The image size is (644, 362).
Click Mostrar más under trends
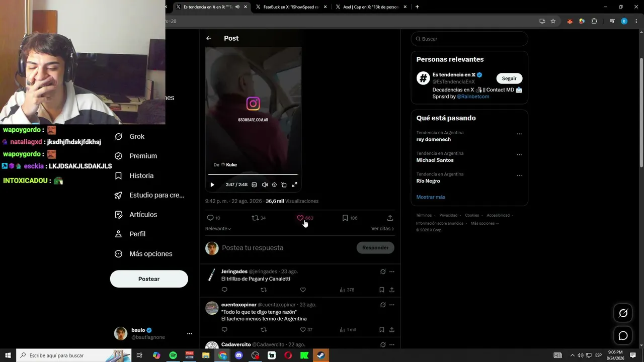[x=431, y=197]
